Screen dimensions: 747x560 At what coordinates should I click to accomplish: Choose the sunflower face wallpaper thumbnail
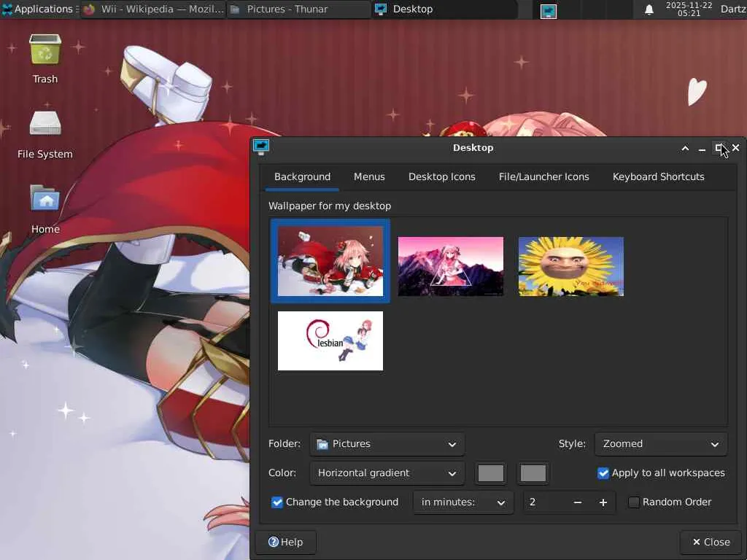point(570,266)
